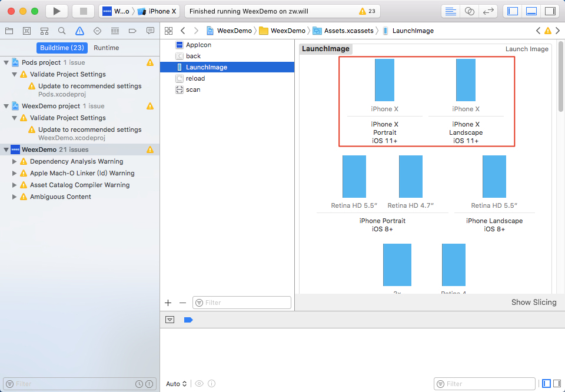Open the WeexDemo scheme selector
The height and width of the screenshot is (392, 565).
pos(116,11)
